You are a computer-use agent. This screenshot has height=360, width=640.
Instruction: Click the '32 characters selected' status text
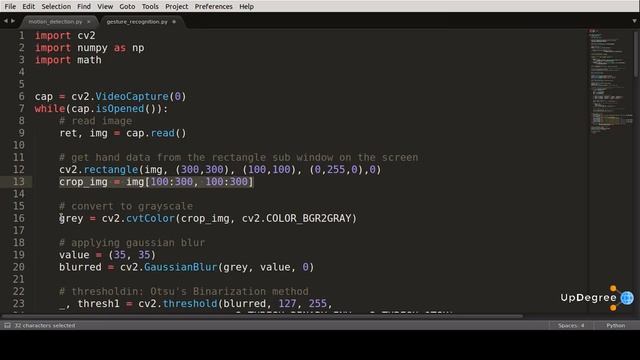44,325
